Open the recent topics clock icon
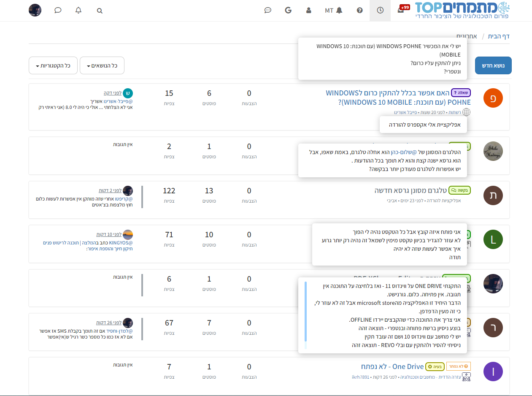 point(380,11)
